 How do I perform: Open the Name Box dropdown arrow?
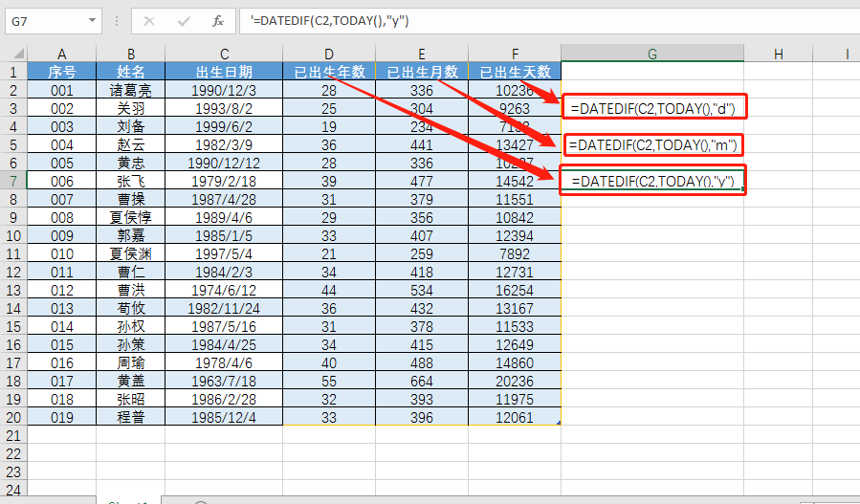[x=92, y=20]
